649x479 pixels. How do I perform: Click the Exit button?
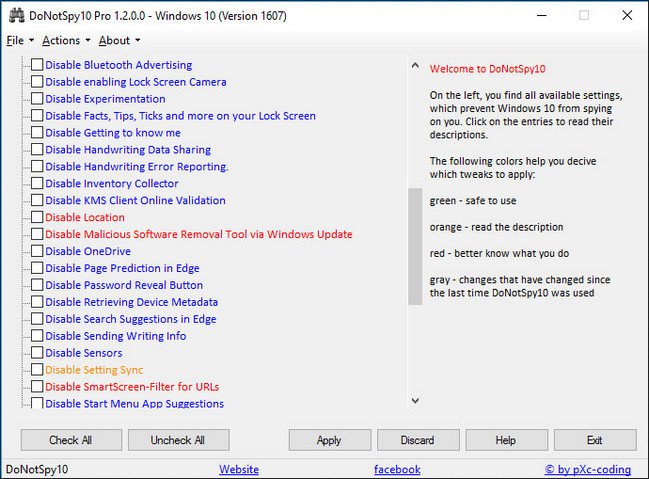[x=595, y=440]
